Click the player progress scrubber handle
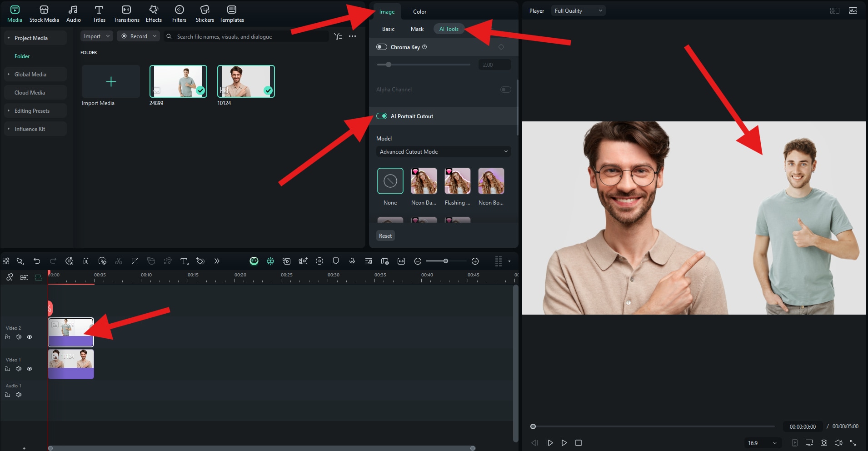The width and height of the screenshot is (868, 451). 533,426
